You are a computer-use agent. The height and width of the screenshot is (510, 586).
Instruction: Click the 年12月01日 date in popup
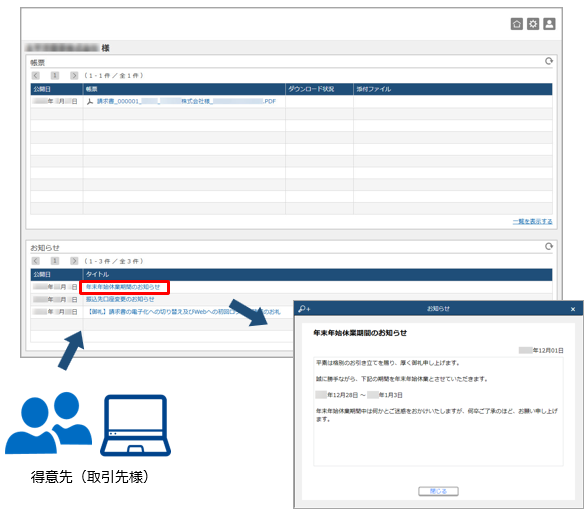pyautogui.click(x=541, y=350)
